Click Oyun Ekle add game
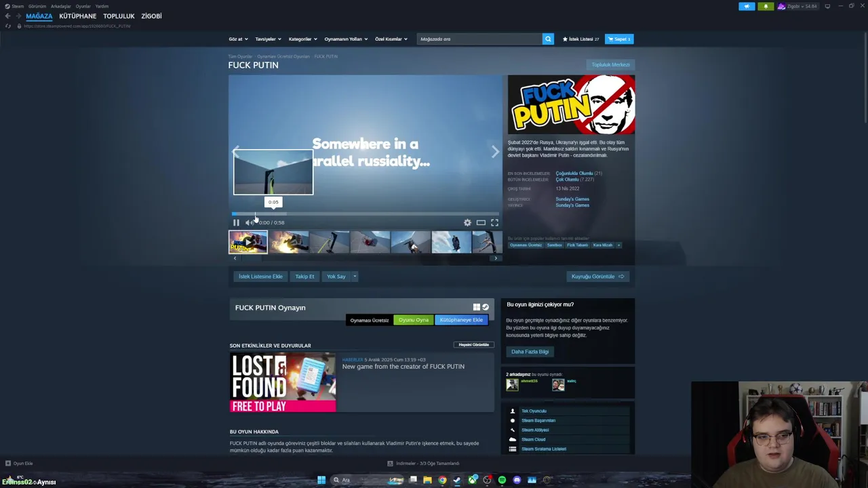This screenshot has height=488, width=868. coord(19,464)
